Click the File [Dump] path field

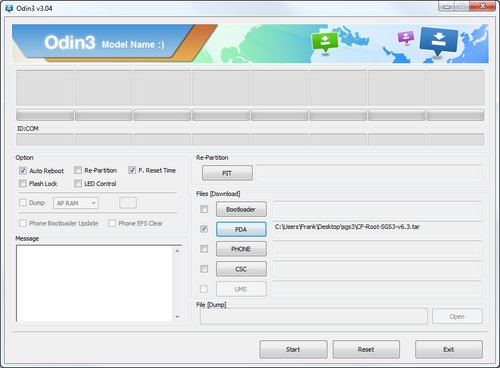(314, 316)
